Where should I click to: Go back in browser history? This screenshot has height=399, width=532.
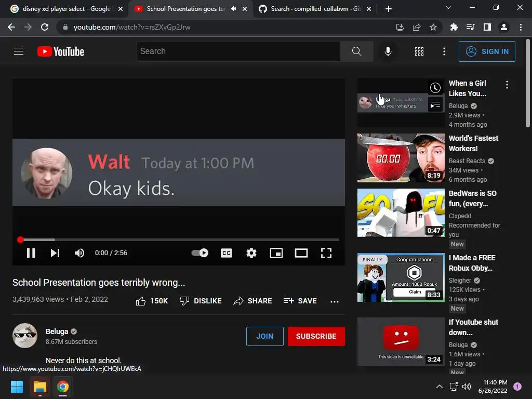11,27
